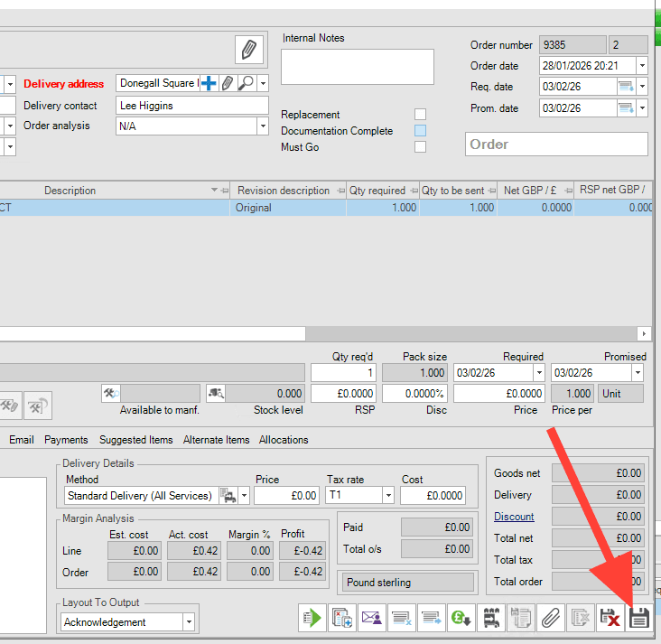Click the floppy disk save icon
The width and height of the screenshot is (661, 644).
click(x=639, y=619)
